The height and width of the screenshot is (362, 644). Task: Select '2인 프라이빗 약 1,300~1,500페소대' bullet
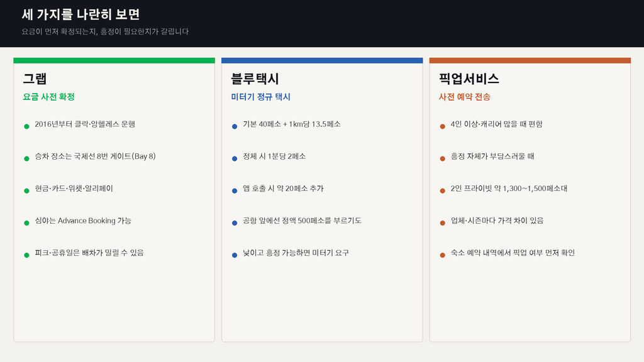(509, 189)
